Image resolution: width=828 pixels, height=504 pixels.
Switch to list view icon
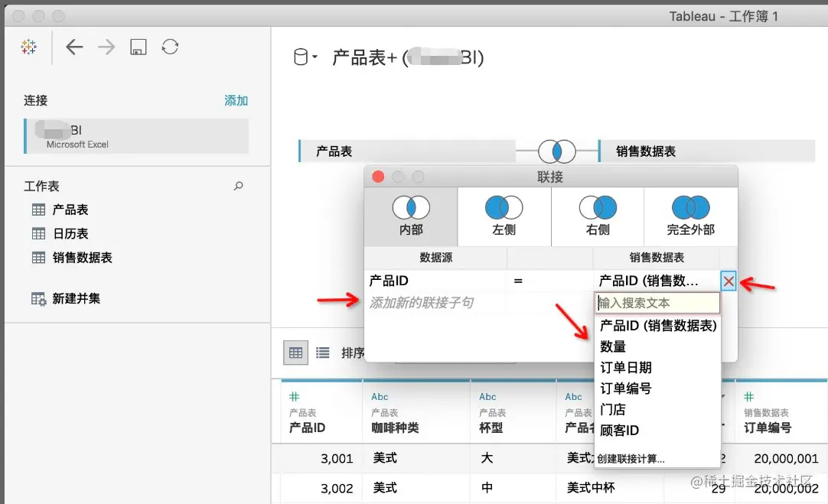click(x=323, y=353)
